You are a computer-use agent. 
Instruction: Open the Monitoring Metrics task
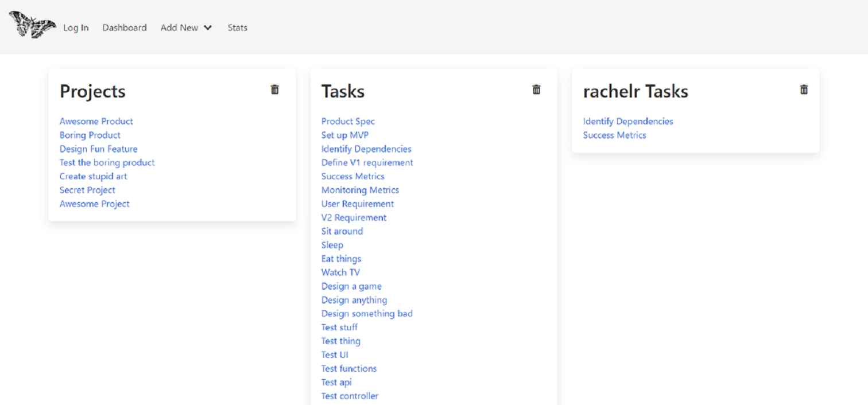[360, 190]
